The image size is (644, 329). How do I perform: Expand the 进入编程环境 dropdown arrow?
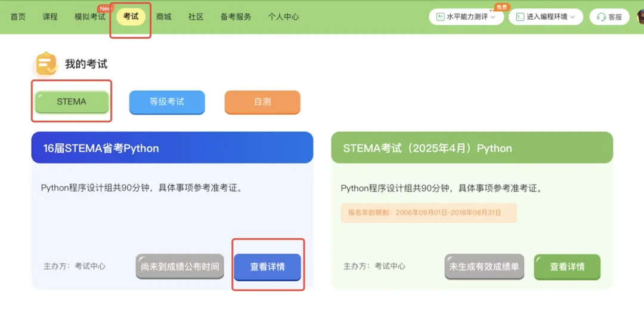pyautogui.click(x=573, y=17)
